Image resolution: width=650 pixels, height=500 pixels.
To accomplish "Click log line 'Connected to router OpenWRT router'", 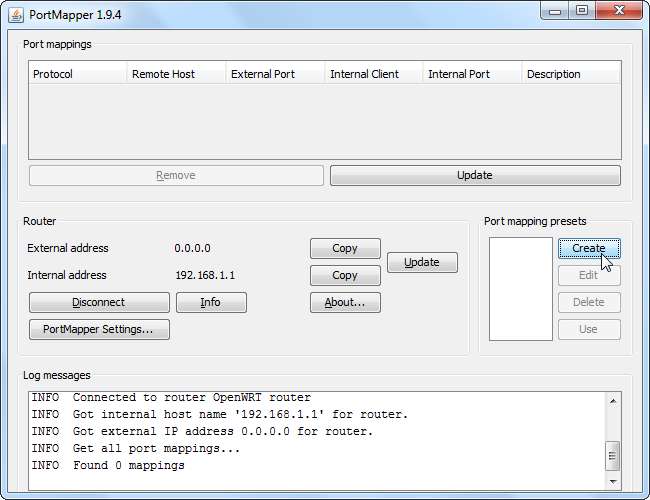I will [x=171, y=398].
